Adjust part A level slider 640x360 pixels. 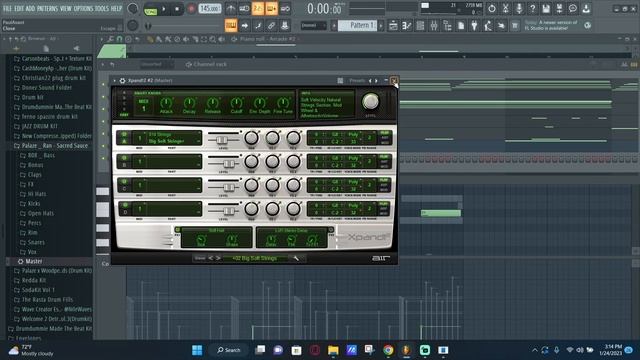(x=222, y=140)
